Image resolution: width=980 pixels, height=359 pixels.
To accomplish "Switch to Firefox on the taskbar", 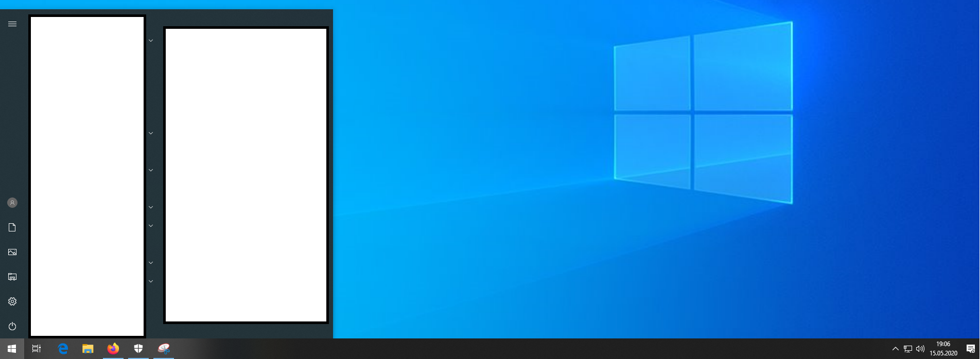I will 113,349.
